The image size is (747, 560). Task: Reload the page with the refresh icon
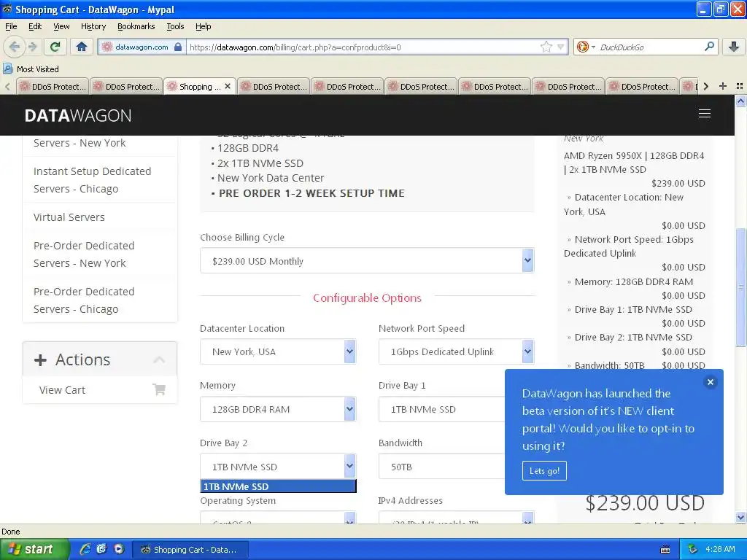[x=55, y=47]
